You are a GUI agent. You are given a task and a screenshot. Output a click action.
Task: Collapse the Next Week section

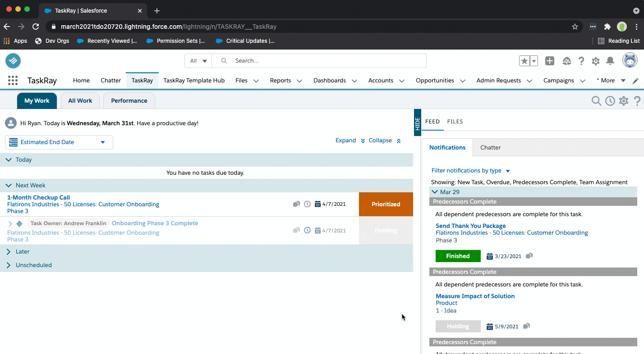point(9,185)
